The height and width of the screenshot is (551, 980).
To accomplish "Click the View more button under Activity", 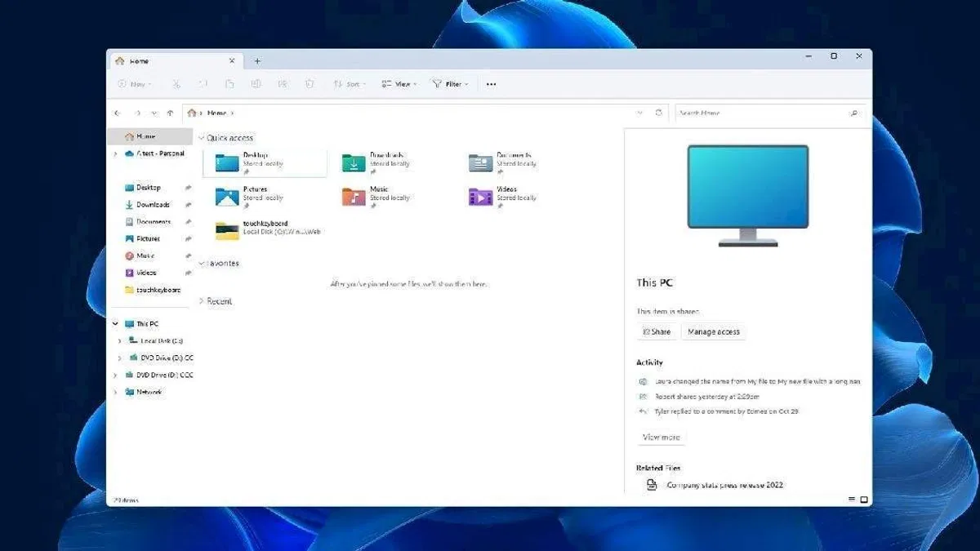I will click(x=661, y=438).
